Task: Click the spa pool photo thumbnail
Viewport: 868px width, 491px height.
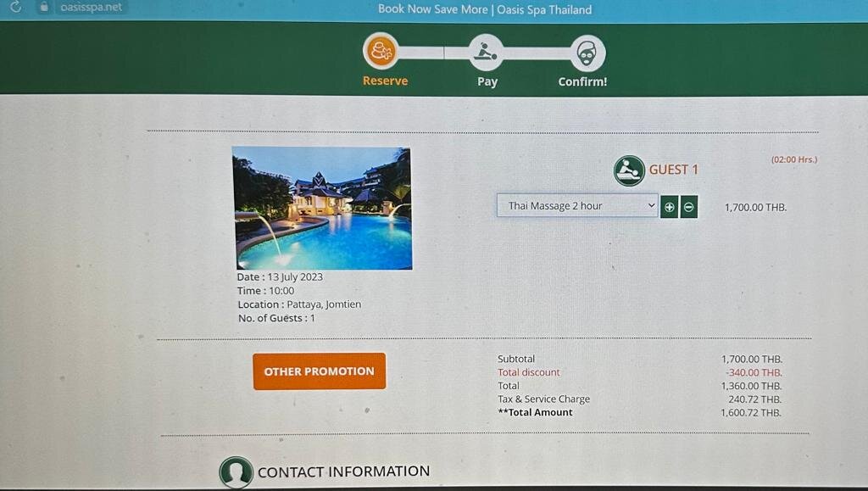Action: point(321,208)
